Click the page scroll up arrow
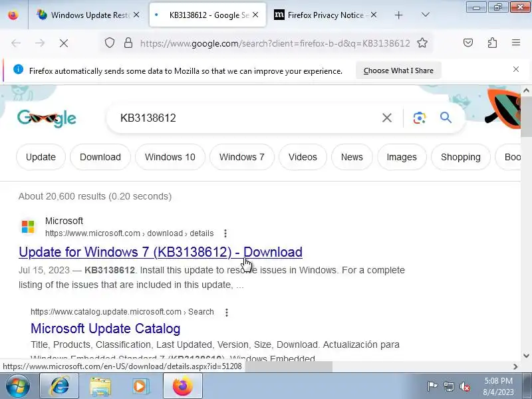Image resolution: width=532 pixels, height=399 pixels. (x=526, y=90)
